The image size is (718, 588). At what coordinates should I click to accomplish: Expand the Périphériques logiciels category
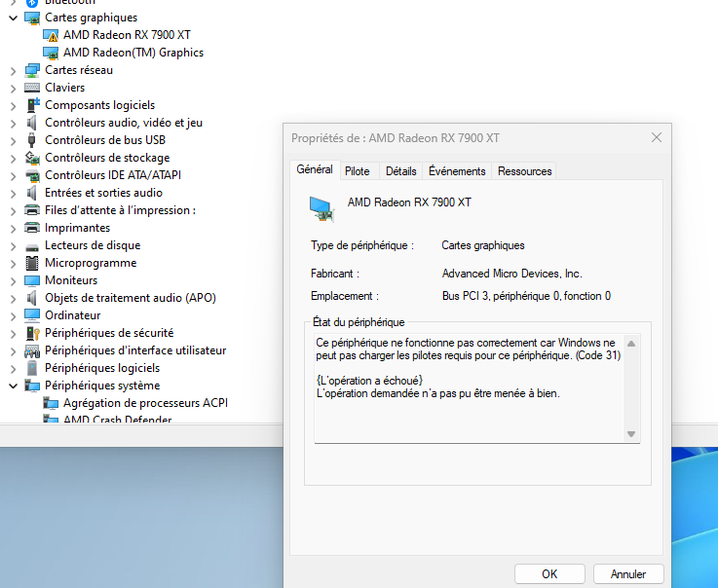(x=14, y=368)
